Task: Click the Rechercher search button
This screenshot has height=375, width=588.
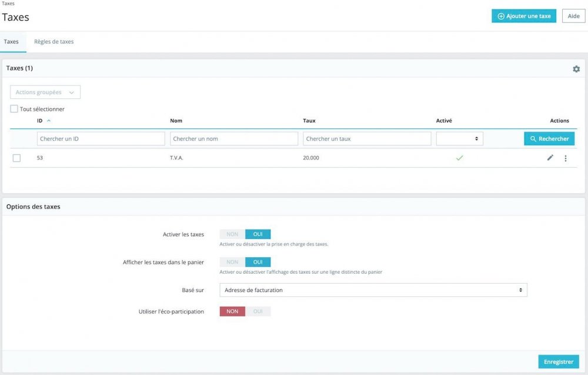Action: [549, 138]
